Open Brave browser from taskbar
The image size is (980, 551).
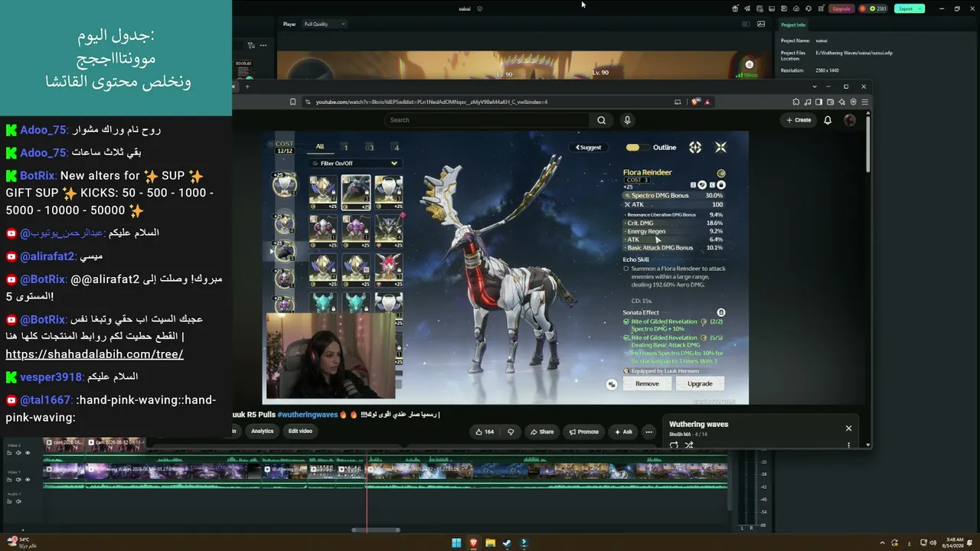[x=473, y=543]
